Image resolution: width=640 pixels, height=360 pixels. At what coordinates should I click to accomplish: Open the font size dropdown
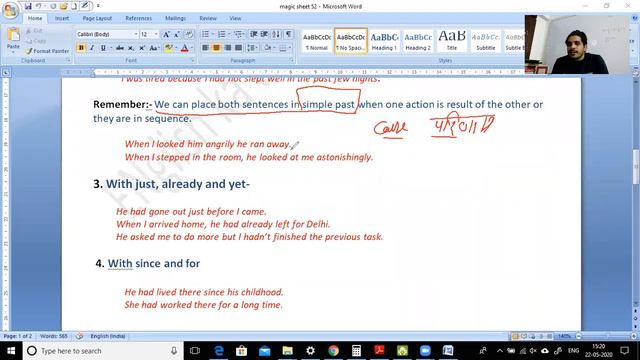pyautogui.click(x=156, y=34)
